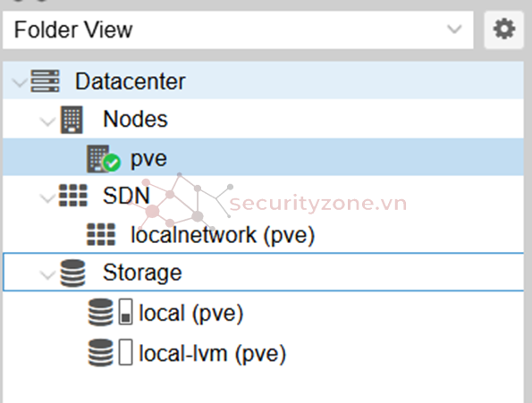This screenshot has width=532, height=403.
Task: Click the pve node online status icon
Action: tap(111, 163)
